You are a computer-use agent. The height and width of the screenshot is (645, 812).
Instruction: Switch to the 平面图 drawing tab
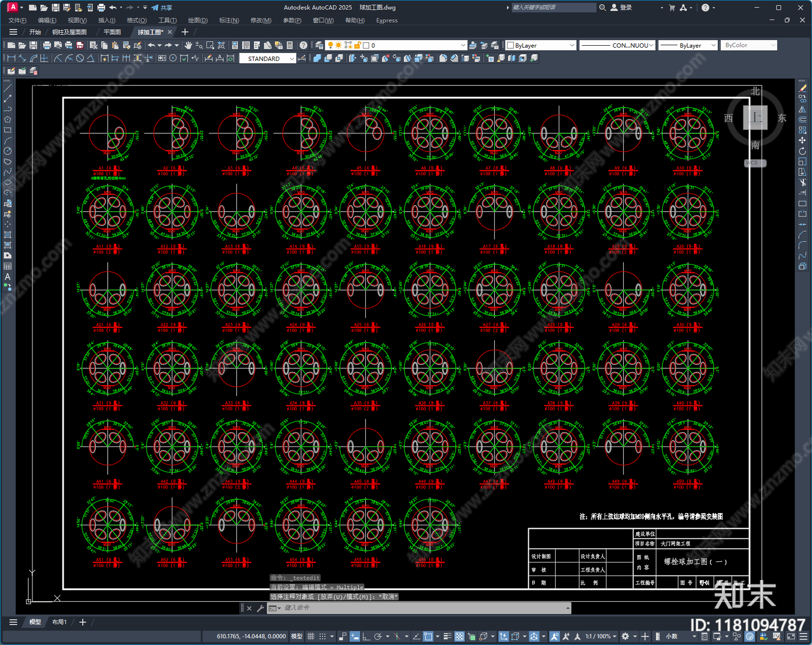112,32
